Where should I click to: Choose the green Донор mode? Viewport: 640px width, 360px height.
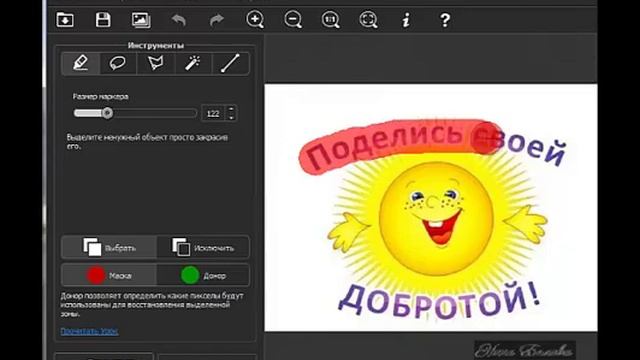click(x=203, y=275)
